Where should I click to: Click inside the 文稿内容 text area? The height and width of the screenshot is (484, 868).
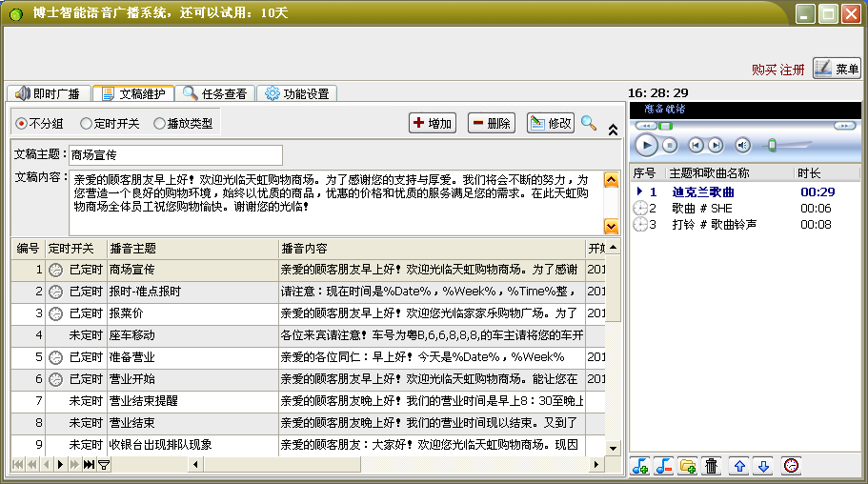click(335, 202)
